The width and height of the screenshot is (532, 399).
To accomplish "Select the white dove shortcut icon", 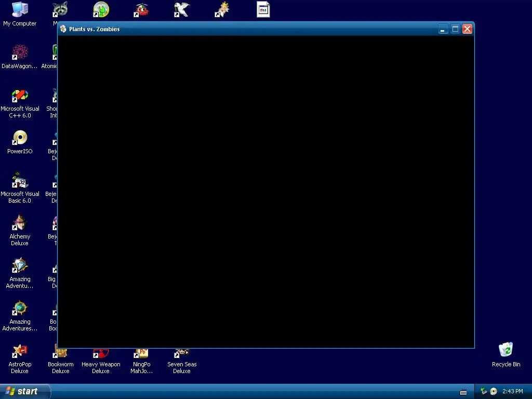I will click(182, 9).
